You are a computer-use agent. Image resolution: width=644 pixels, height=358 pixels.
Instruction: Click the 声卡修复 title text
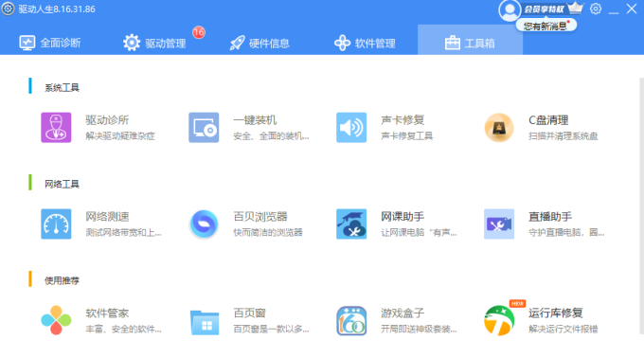[x=402, y=120]
